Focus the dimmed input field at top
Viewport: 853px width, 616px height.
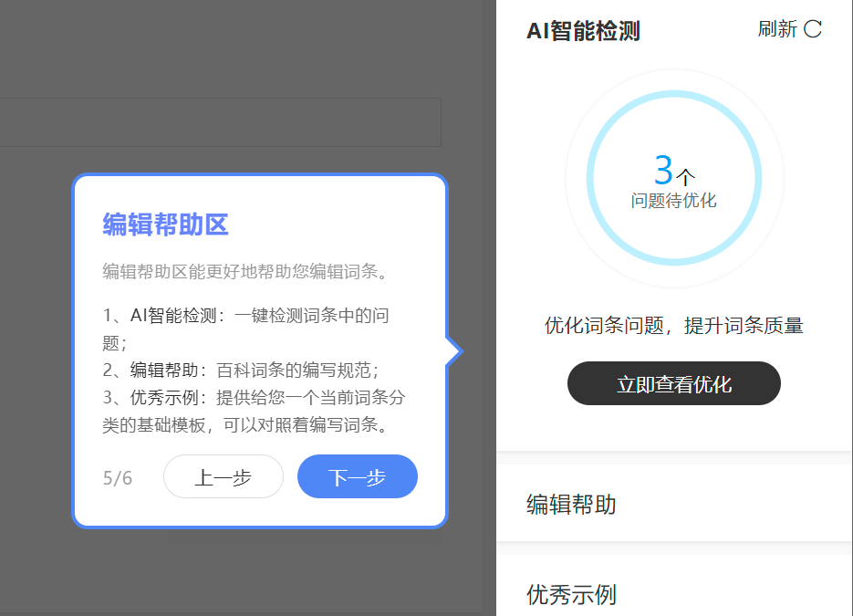219,122
